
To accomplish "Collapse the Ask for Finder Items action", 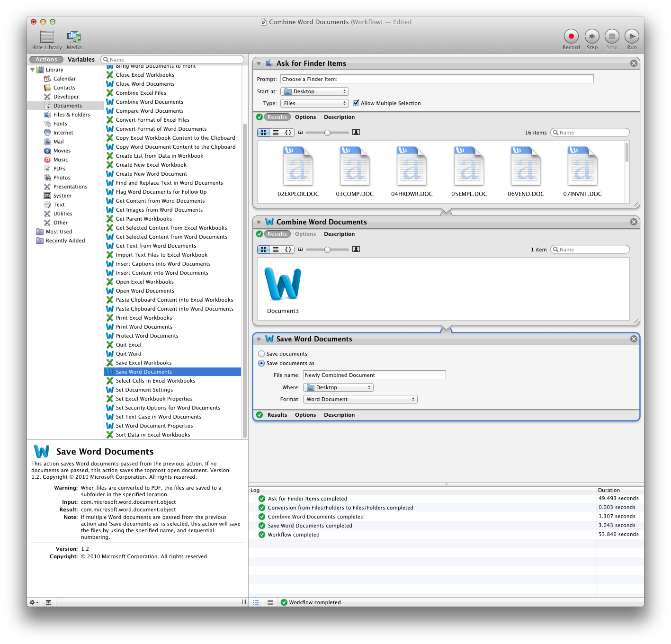I will [x=259, y=63].
